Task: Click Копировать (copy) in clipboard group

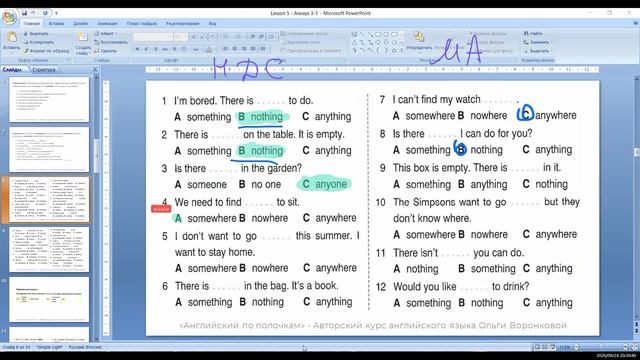Action: [x=39, y=42]
